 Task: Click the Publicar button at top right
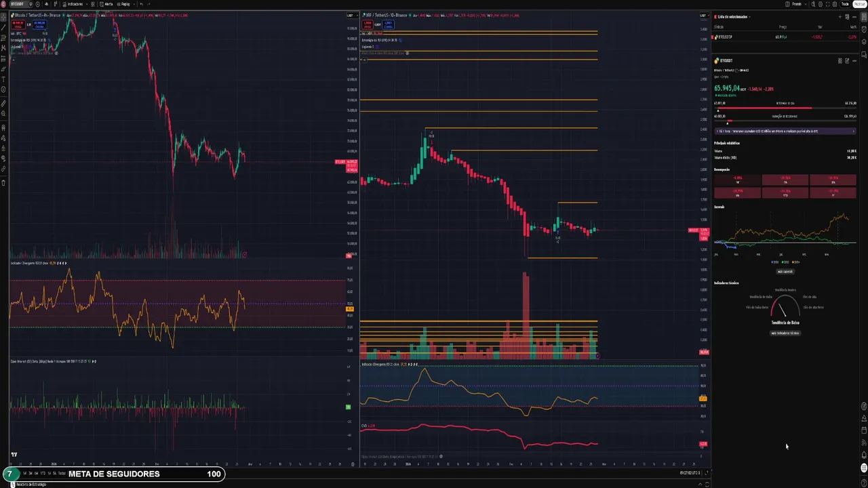860,4
